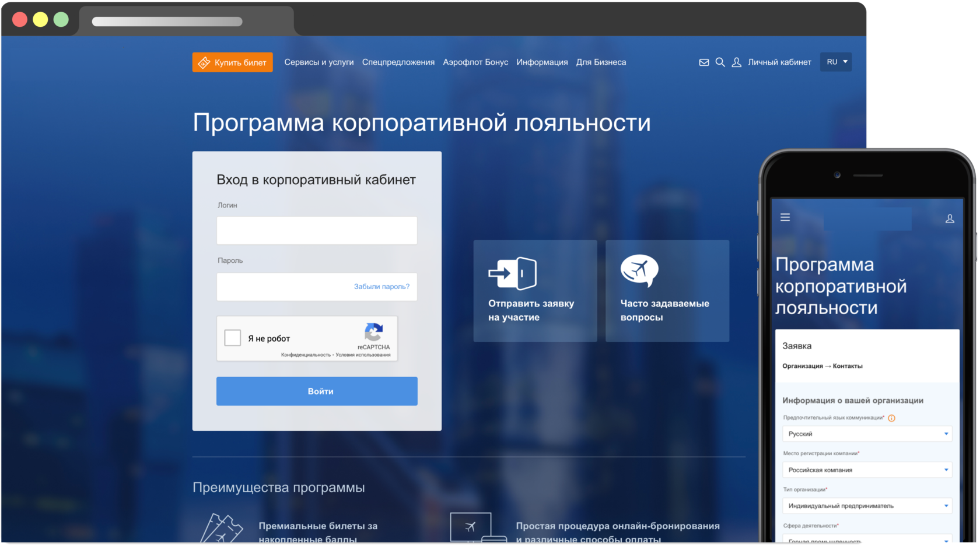Click the orange info icon on phone
Viewport: 980px width, 545px height.
click(x=891, y=418)
